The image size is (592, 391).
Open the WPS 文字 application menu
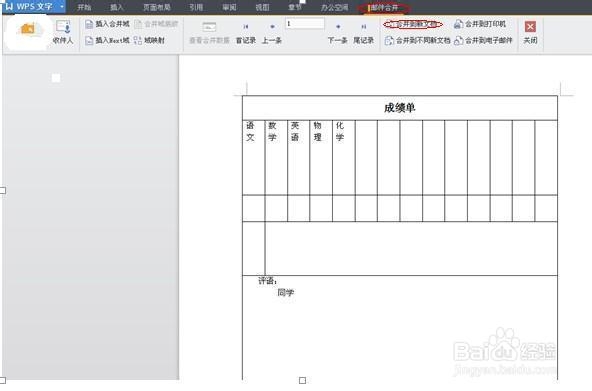[29, 6]
